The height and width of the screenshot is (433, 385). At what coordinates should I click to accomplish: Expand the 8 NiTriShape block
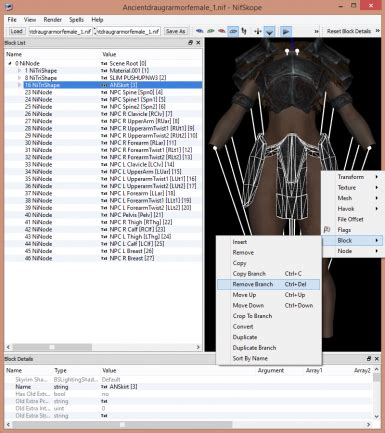20,78
